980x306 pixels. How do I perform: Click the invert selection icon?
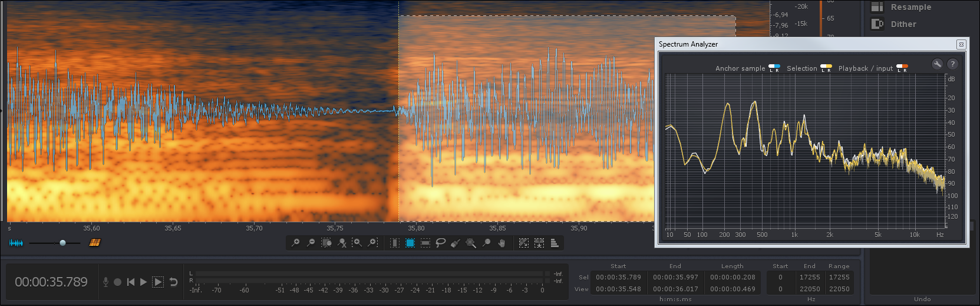coord(524,243)
